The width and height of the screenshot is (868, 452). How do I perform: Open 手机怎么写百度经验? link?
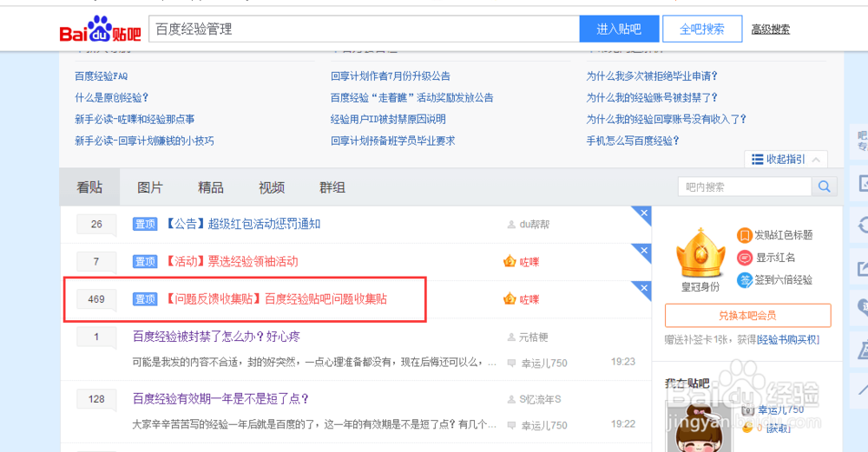(632, 141)
